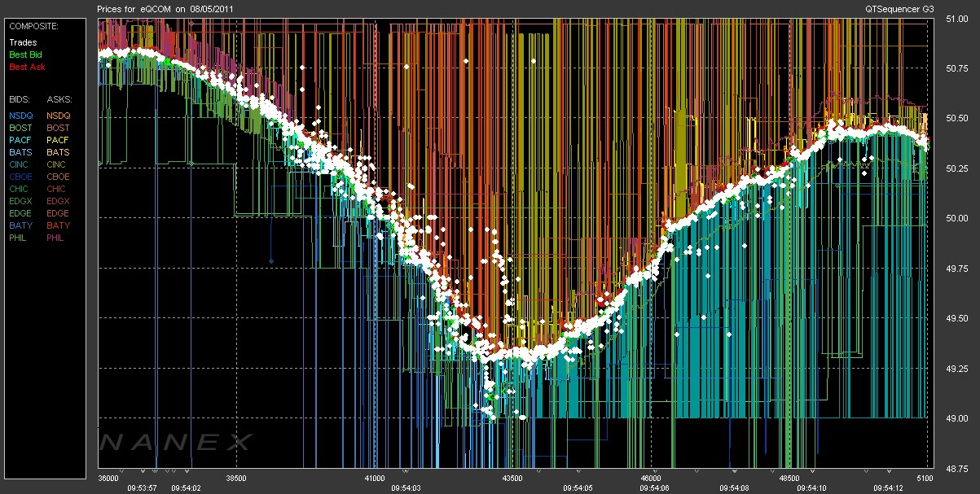Hide the EDGX asks series
This screenshot has height=494, width=980.
click(59, 201)
